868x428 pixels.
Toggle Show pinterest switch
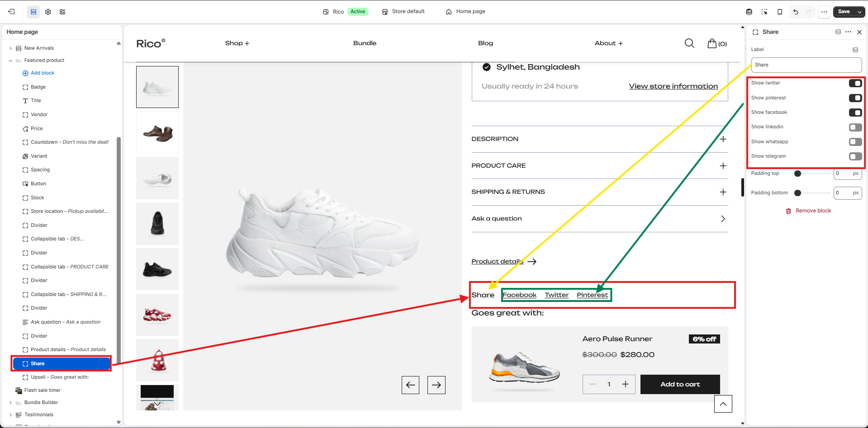click(x=855, y=98)
